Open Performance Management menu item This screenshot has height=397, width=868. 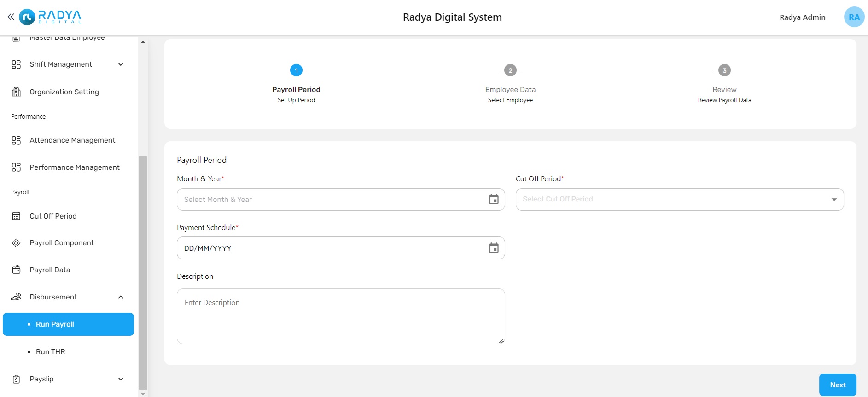click(x=68, y=167)
